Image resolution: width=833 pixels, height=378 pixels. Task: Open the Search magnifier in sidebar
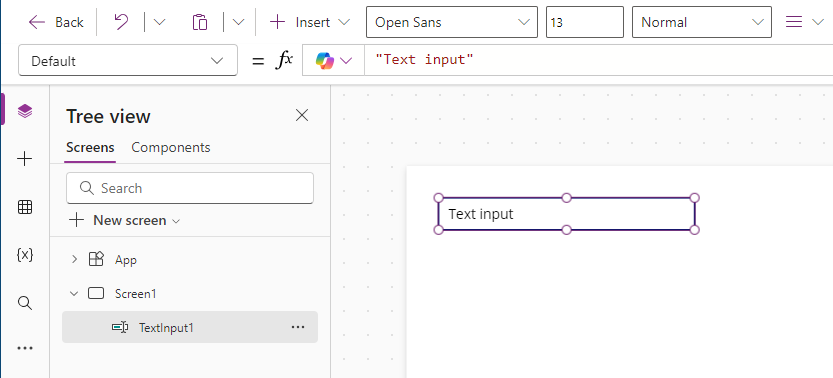tap(25, 303)
